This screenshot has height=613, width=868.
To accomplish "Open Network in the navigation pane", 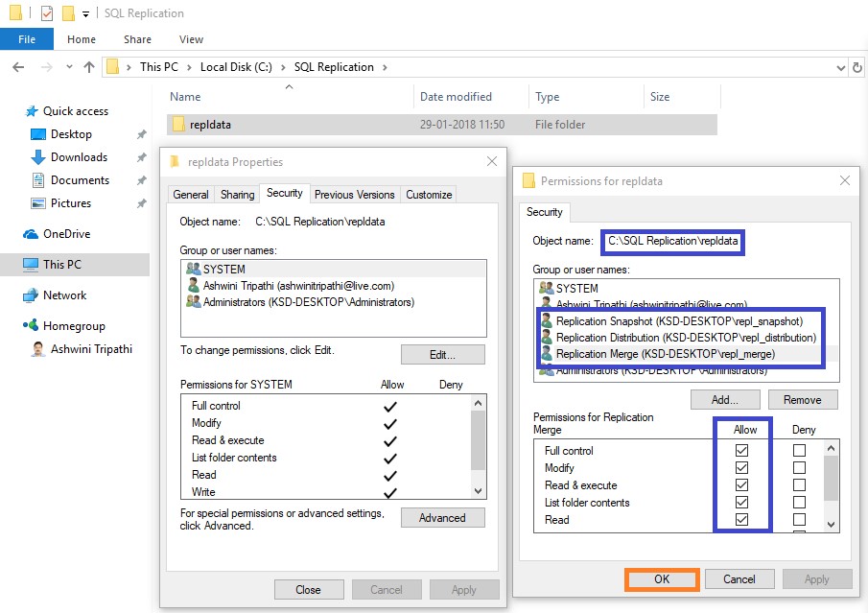I will [64, 295].
